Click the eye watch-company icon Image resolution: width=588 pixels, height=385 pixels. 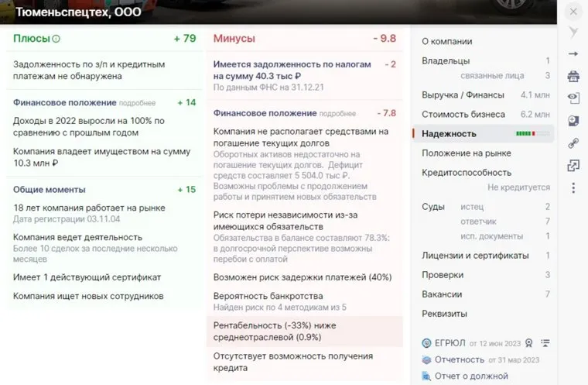[573, 98]
